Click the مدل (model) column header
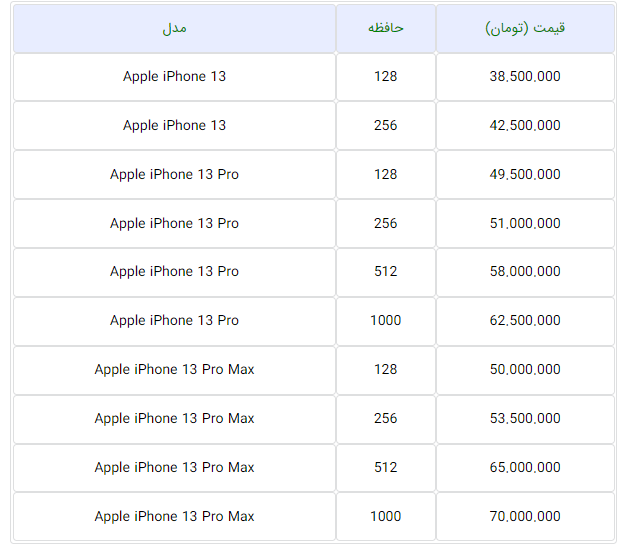 pos(174,28)
